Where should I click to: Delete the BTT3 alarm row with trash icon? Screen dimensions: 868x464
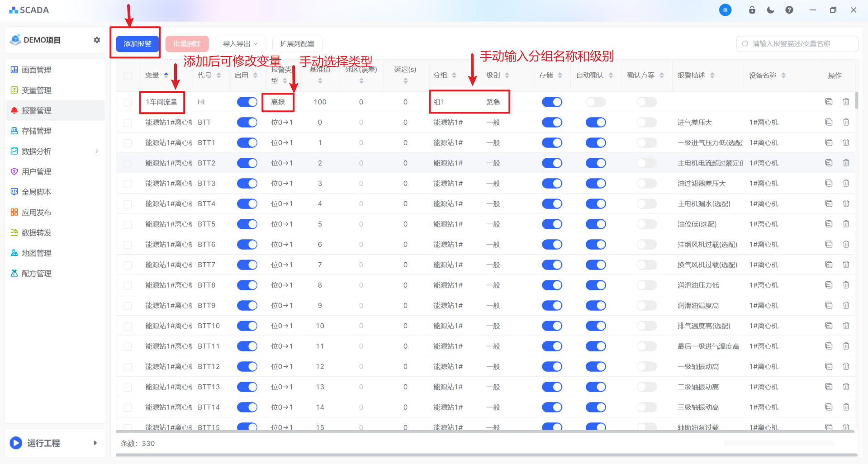(x=846, y=183)
